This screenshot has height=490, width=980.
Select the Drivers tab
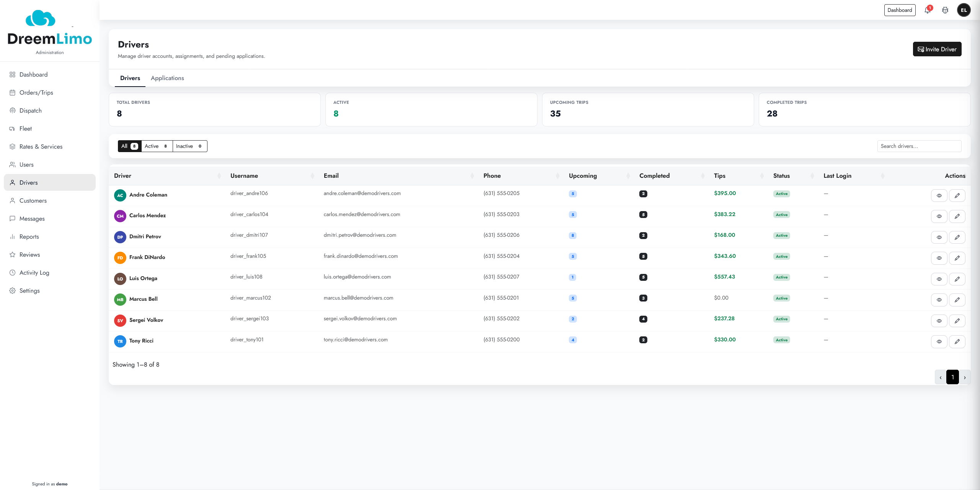click(x=130, y=78)
